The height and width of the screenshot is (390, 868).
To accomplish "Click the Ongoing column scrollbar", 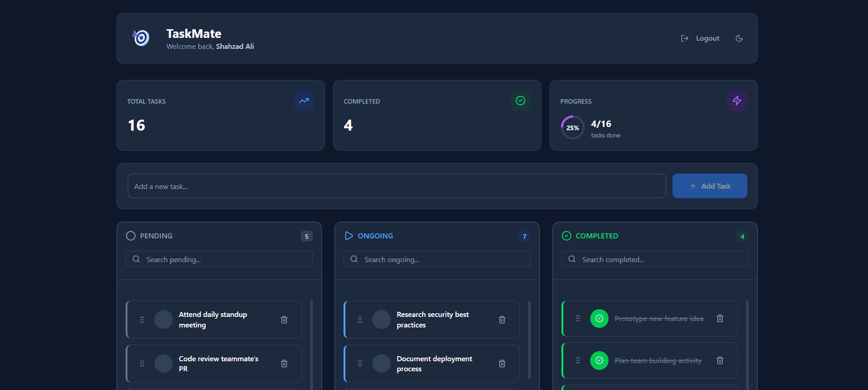I will [529, 339].
